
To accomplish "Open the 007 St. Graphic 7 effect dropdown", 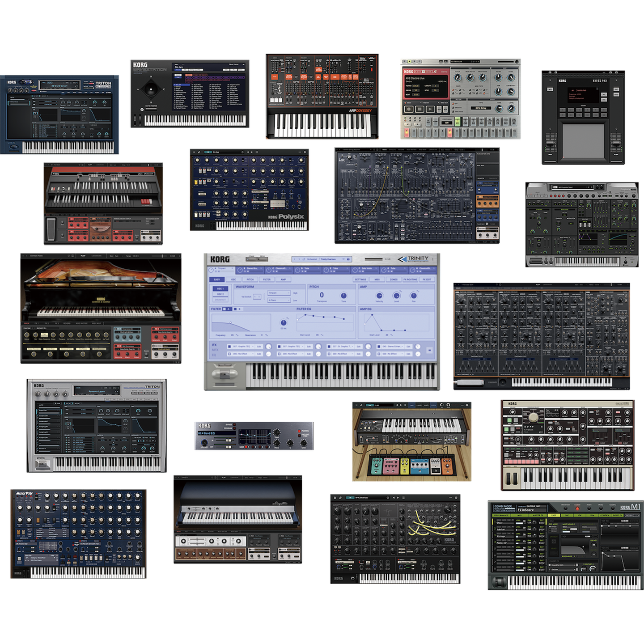I will pyautogui.click(x=344, y=346).
